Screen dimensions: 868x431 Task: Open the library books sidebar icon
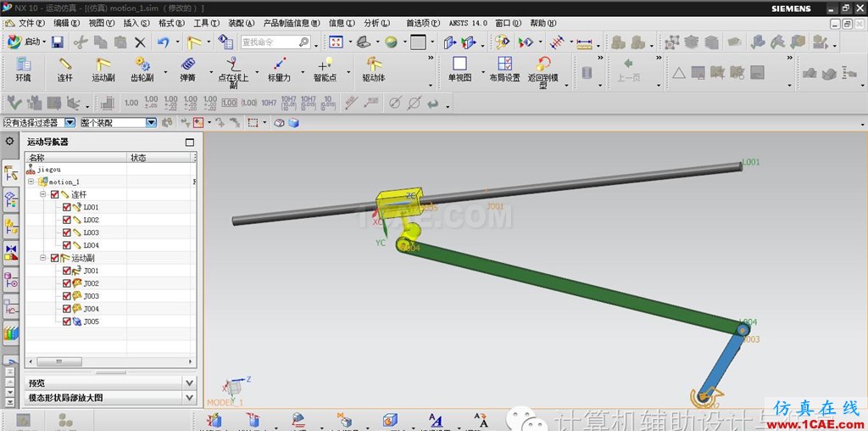coord(10,333)
